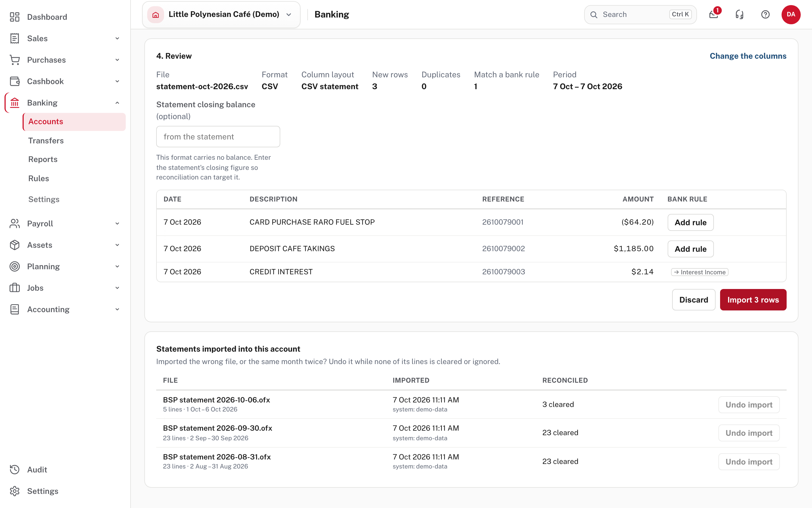Click the Planning target icon

coord(14,266)
